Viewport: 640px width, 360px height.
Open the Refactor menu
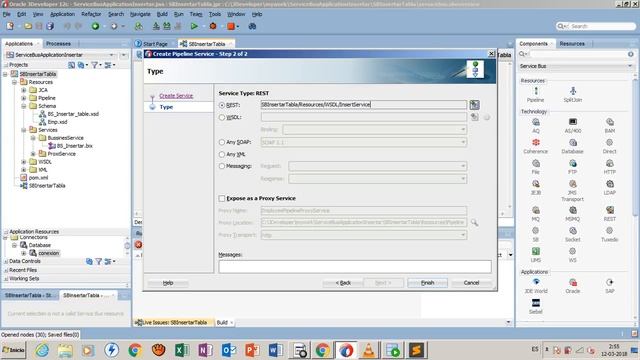[91, 14]
